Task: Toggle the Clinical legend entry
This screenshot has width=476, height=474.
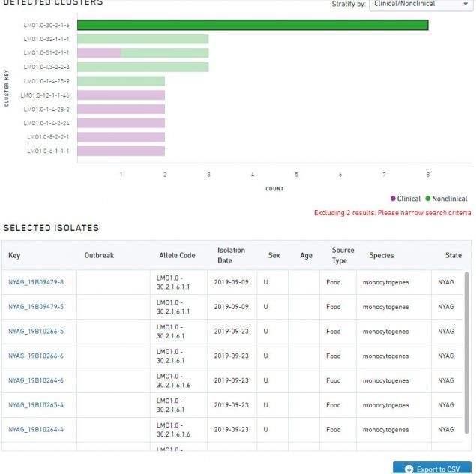Action: (x=406, y=199)
